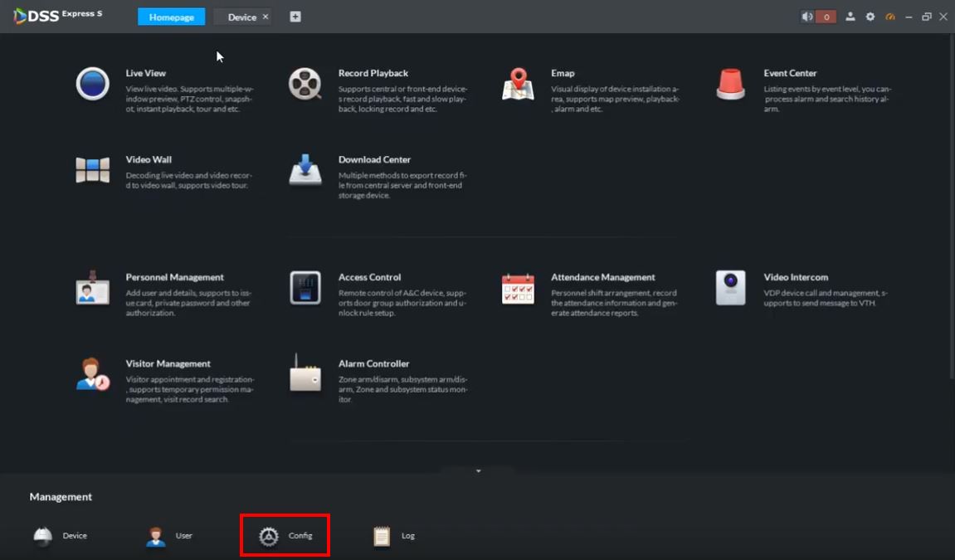
Task: Open Device management dome camera icon
Action: point(42,536)
